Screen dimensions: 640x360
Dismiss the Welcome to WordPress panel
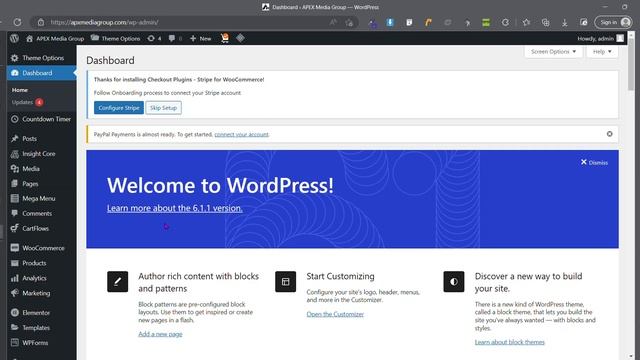tap(594, 162)
